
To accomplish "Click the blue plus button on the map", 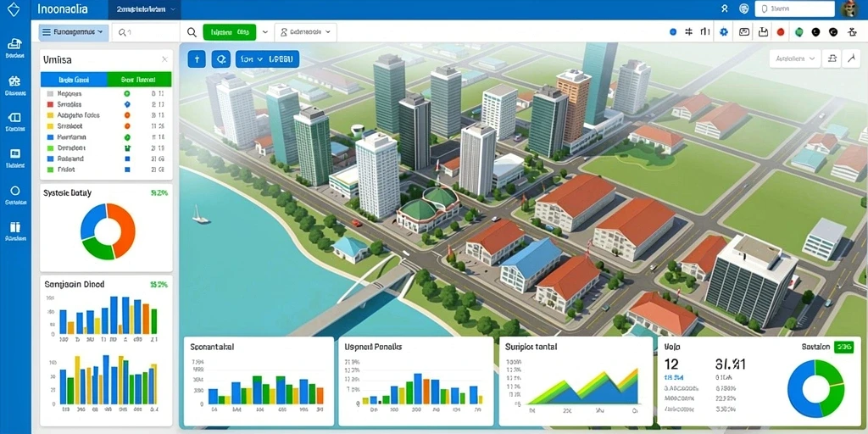I will (197, 58).
